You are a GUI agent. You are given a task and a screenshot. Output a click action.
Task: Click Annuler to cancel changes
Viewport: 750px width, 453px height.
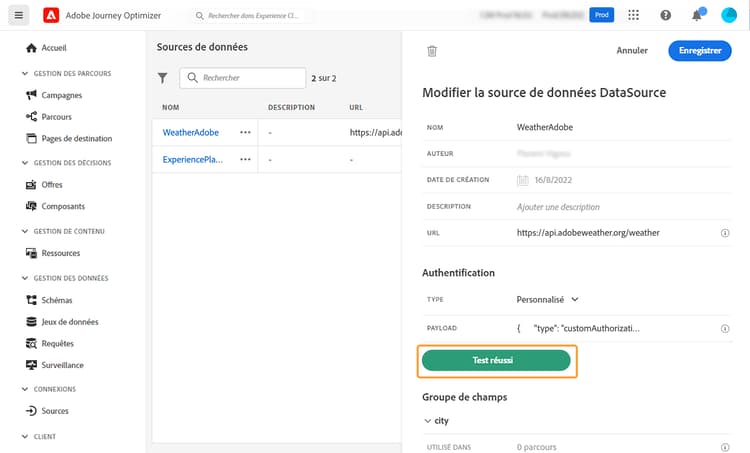coord(632,50)
